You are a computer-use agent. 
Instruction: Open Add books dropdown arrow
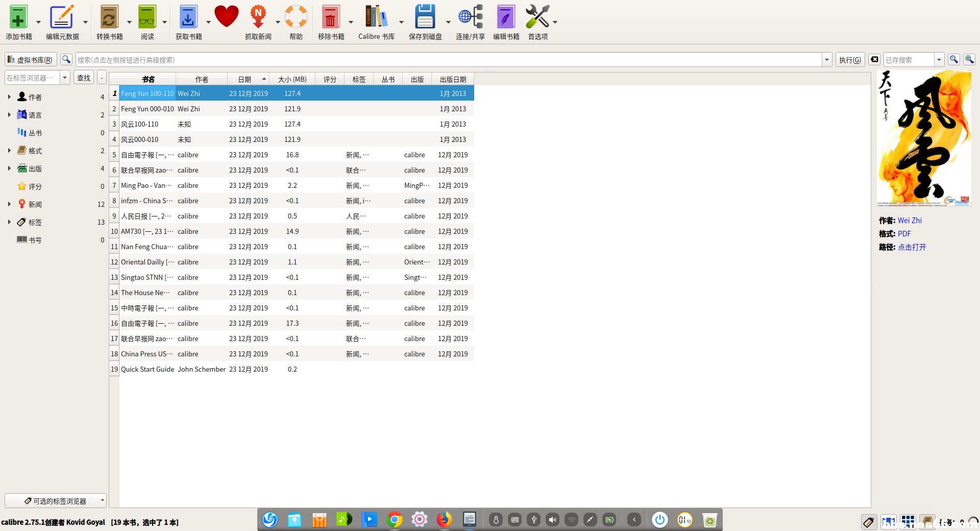(38, 22)
